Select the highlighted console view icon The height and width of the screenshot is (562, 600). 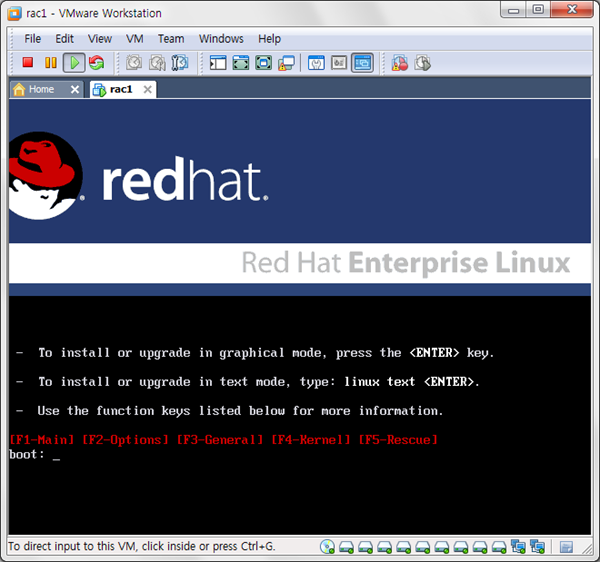click(362, 63)
